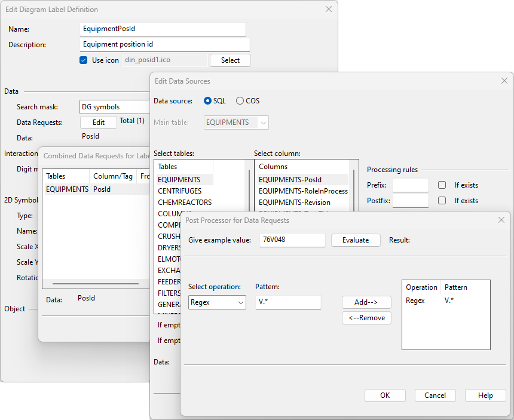514x420 pixels.
Task: Close Edit Diagram Label Definition window
Action: coord(328,10)
